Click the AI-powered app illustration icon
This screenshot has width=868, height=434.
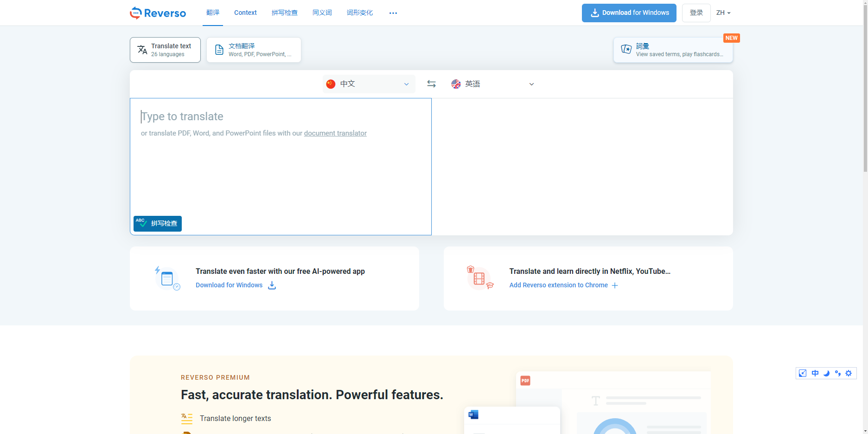(167, 278)
